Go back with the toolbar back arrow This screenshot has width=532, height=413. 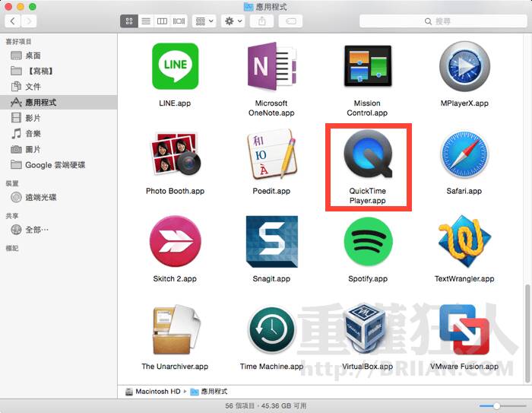(x=13, y=21)
